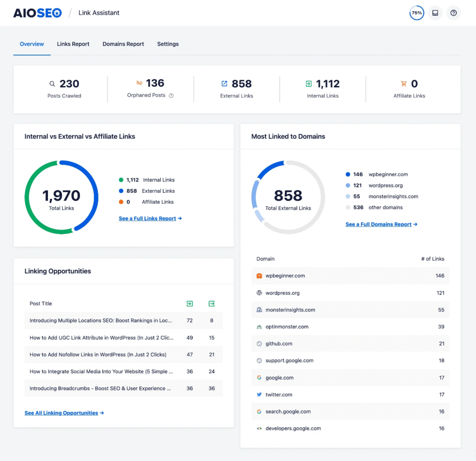Click the magnifier icon above Posts Crawled
This screenshot has height=461, width=476.
coord(52,84)
